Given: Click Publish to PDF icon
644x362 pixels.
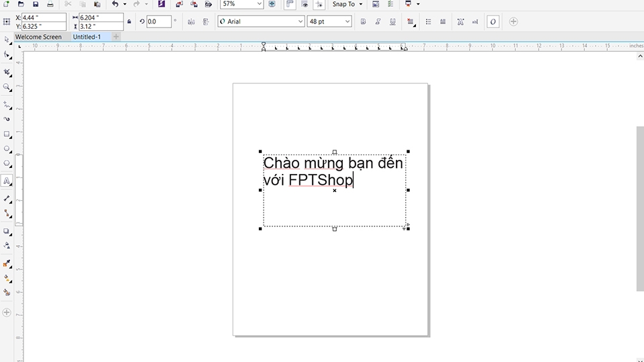Looking at the screenshot, I should pyautogui.click(x=209, y=4).
